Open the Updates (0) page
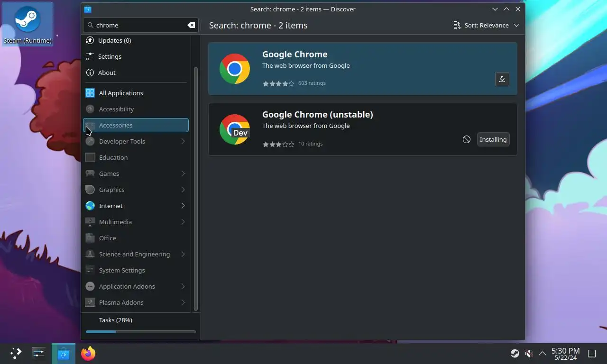Image resolution: width=607 pixels, height=364 pixels. 137,40
